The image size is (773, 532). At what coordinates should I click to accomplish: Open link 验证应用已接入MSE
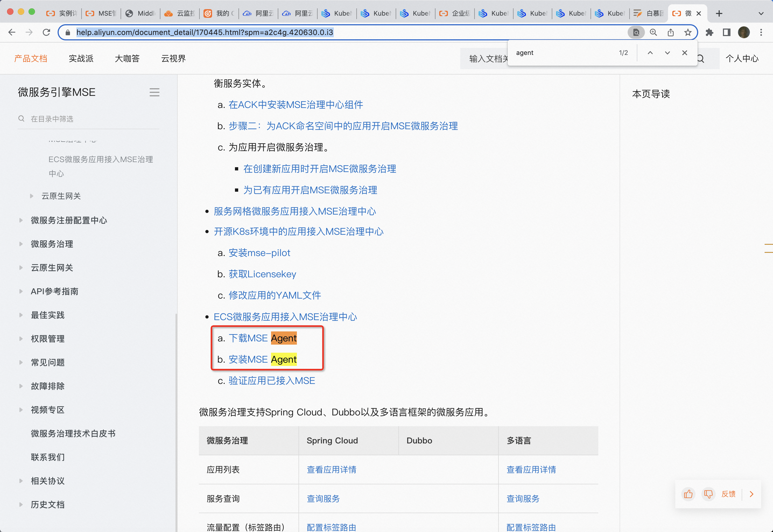(x=272, y=381)
